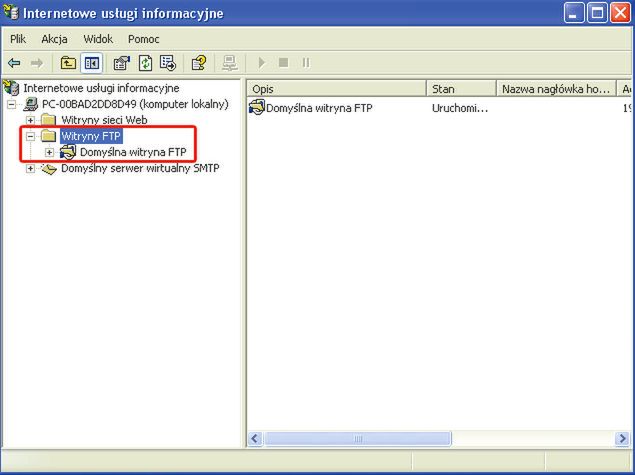Minimize the Internetowe usługi informacyjne window
The image size is (635, 475).
pos(574,13)
